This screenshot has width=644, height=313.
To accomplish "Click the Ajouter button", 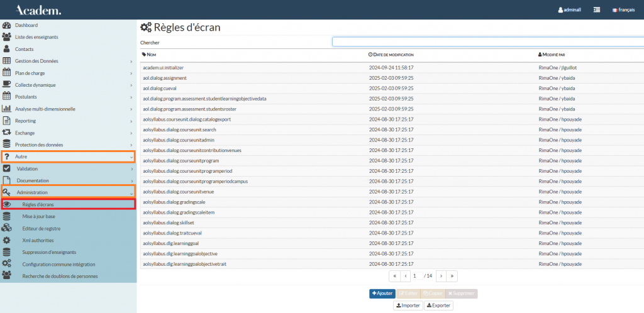I will (382, 294).
